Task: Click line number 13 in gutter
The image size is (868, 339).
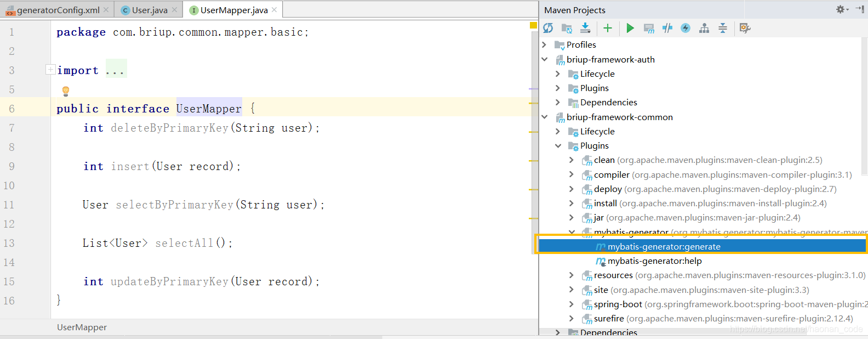Action: [x=9, y=243]
